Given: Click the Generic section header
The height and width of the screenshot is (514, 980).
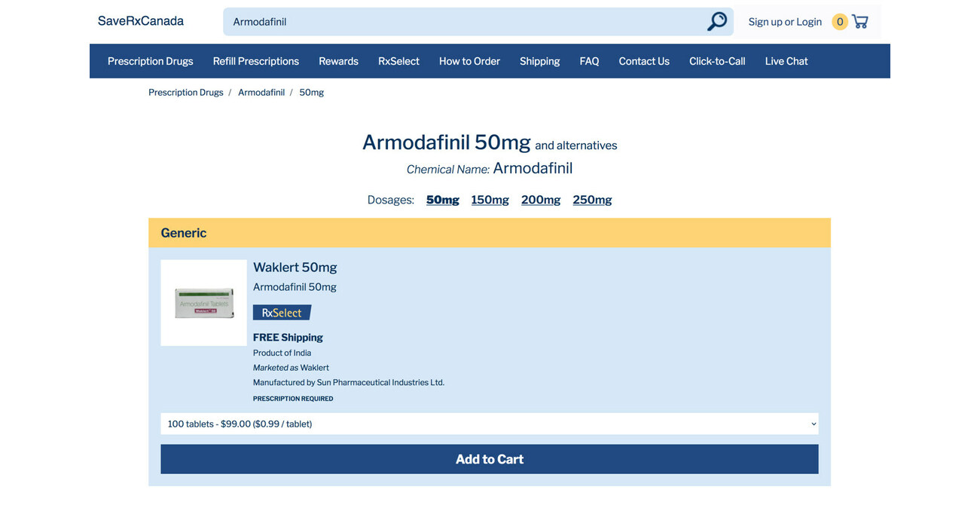Looking at the screenshot, I should (490, 233).
